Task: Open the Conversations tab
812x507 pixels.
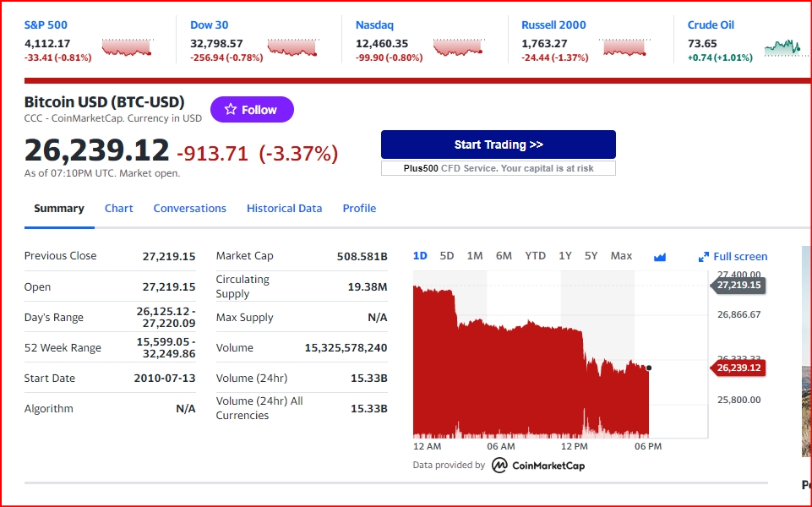Action: (x=189, y=208)
